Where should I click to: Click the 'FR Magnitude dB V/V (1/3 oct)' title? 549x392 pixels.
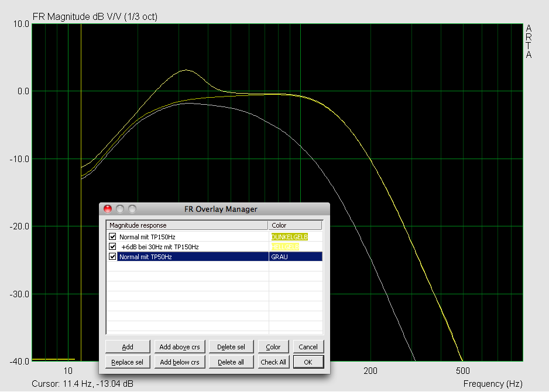click(95, 16)
